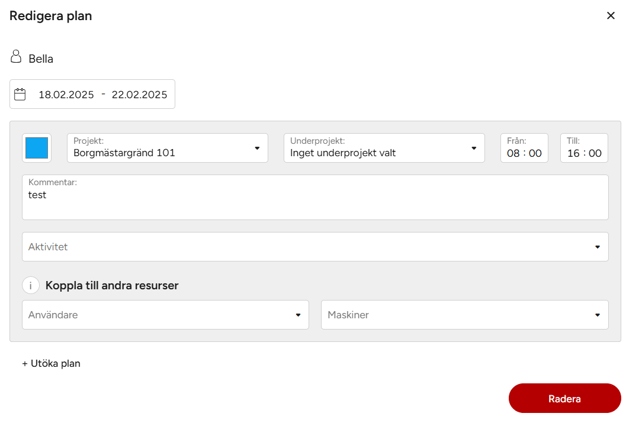Open the Användare dropdown
Image resolution: width=626 pixels, height=423 pixels.
(x=165, y=315)
